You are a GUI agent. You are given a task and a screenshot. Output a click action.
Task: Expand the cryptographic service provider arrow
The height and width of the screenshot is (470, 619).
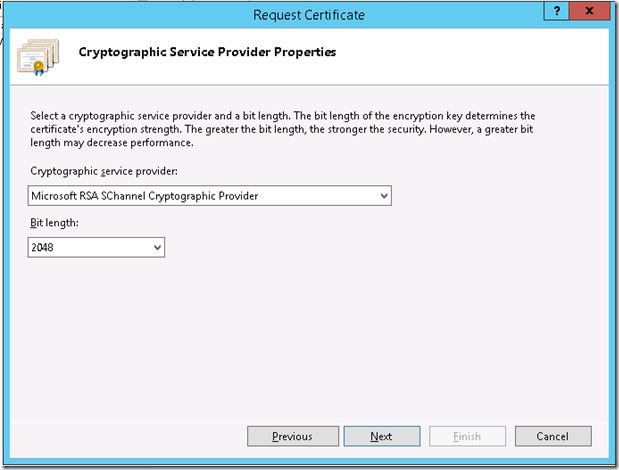point(384,196)
